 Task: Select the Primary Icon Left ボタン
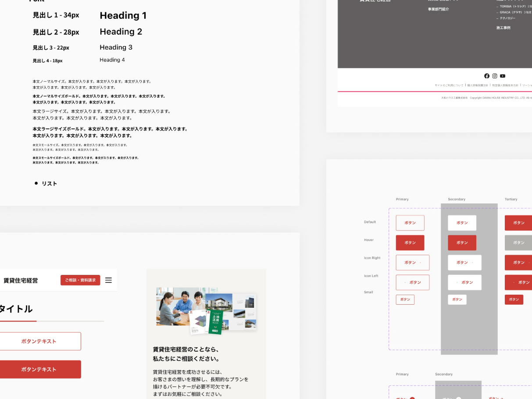[413, 282]
